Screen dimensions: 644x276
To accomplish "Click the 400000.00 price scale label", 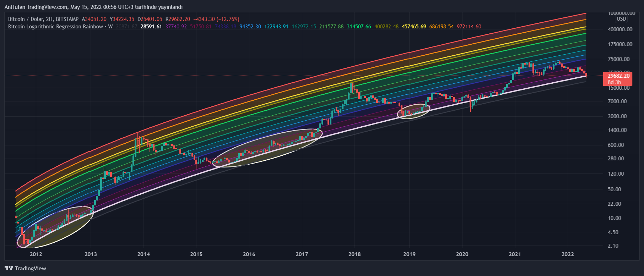I will 620,29.
